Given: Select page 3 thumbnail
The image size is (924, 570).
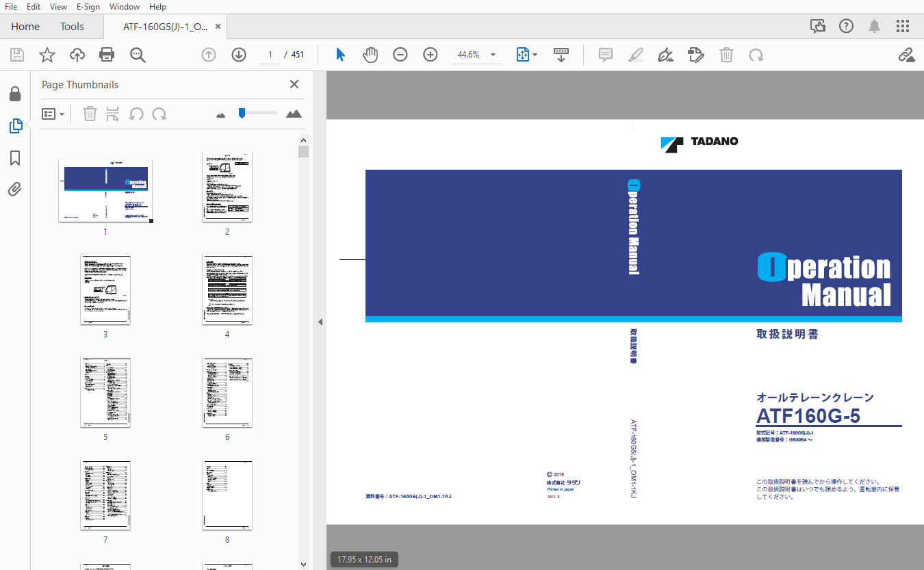Looking at the screenshot, I should click(x=105, y=290).
